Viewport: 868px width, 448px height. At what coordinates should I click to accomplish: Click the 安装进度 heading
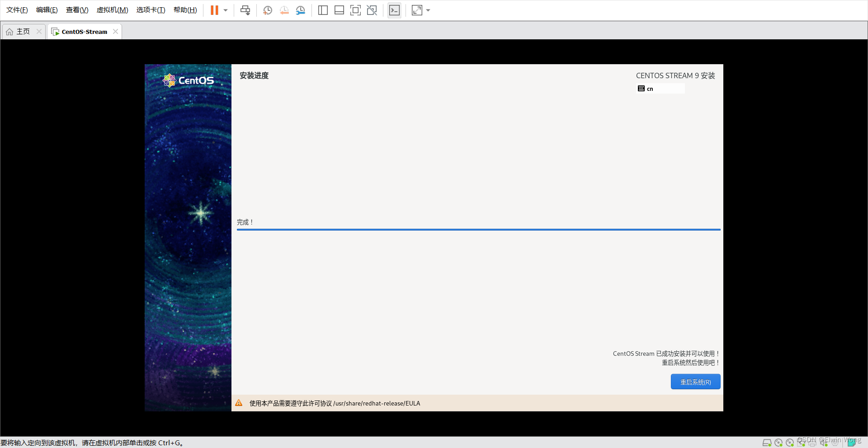tap(254, 75)
